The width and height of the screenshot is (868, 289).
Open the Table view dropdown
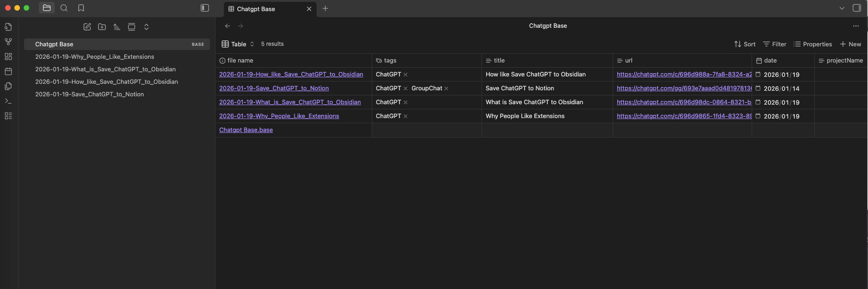tap(238, 44)
